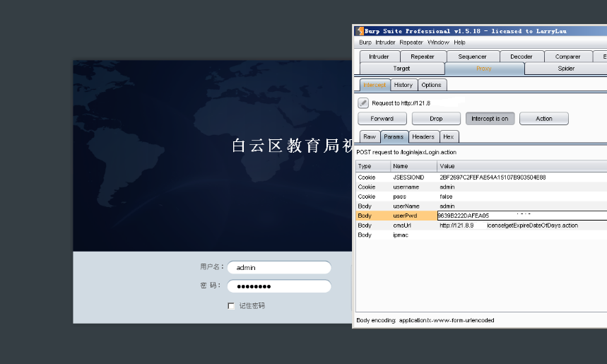Image resolution: width=607 pixels, height=364 pixels.
Task: Open the Window menu
Action: coord(438,42)
